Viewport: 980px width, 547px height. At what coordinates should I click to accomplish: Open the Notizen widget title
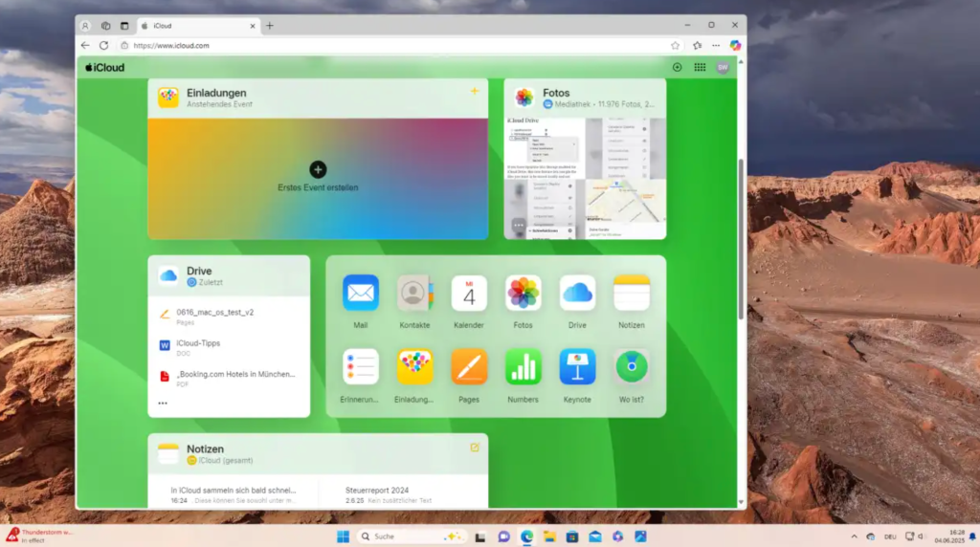click(x=205, y=449)
